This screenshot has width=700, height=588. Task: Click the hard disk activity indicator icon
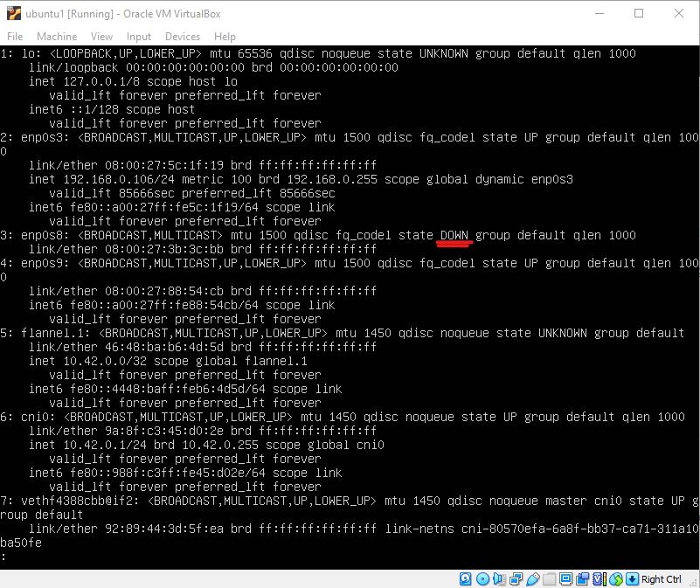tap(465, 579)
